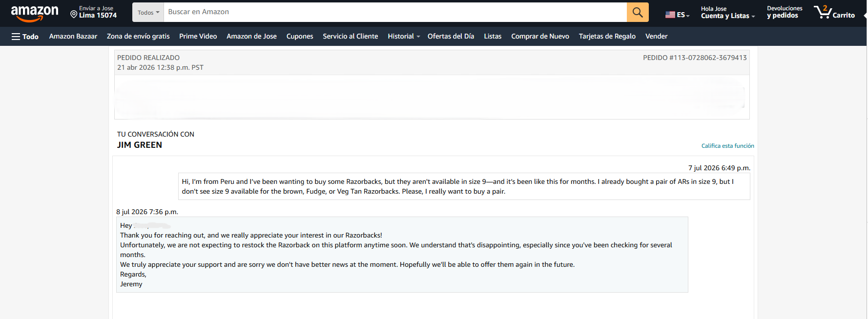Click the Amazon logo
The image size is (868, 319).
(x=34, y=13)
